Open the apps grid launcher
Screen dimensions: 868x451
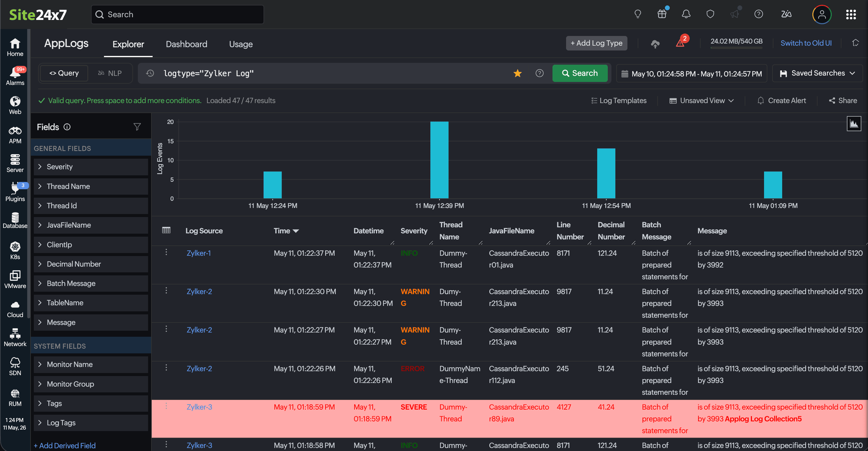[x=851, y=14]
